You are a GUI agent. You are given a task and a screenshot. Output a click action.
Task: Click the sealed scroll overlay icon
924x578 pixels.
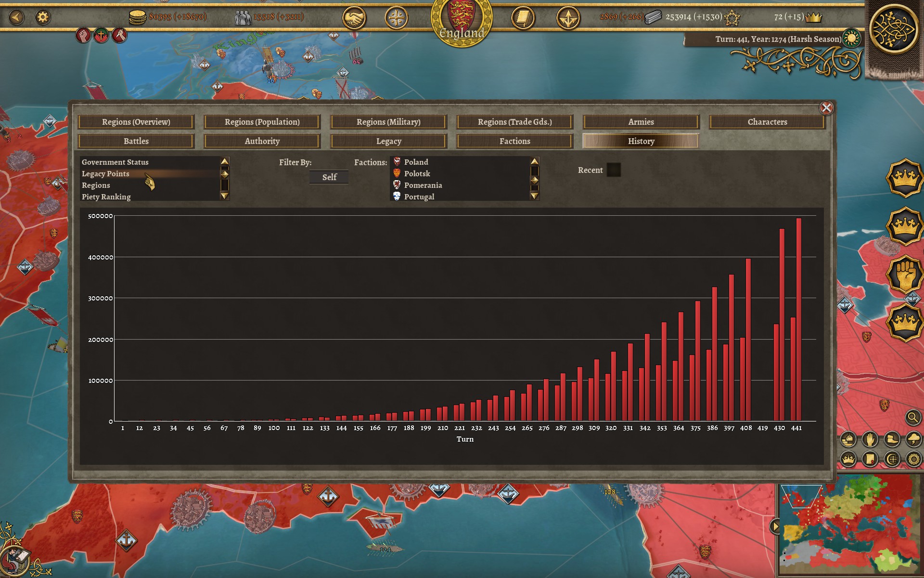870,459
